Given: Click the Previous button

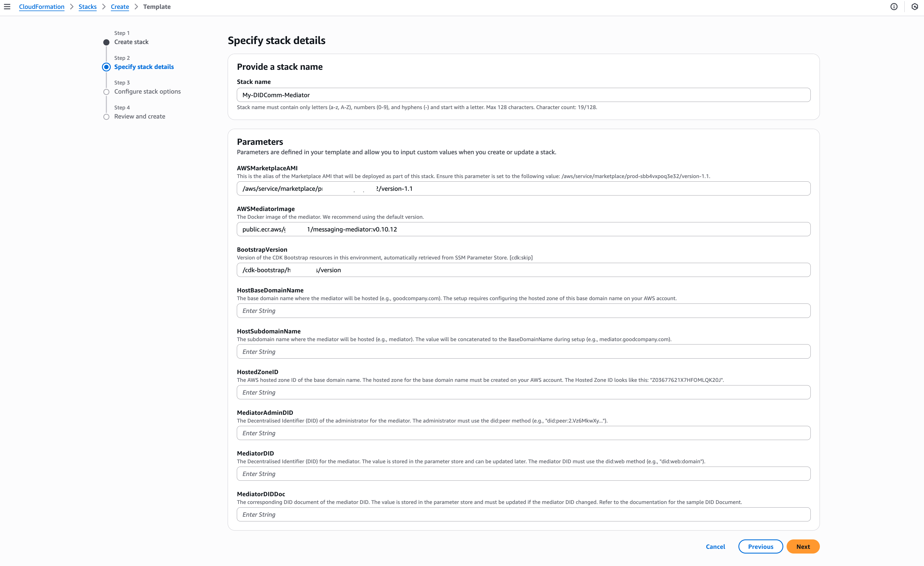Looking at the screenshot, I should pyautogui.click(x=761, y=547).
